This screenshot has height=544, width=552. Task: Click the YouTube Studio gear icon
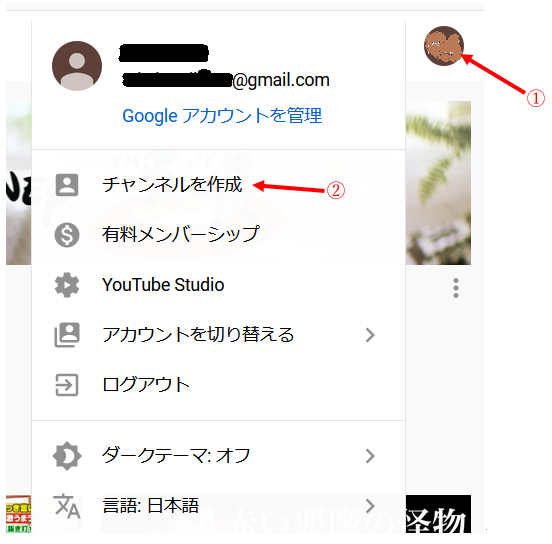67,285
